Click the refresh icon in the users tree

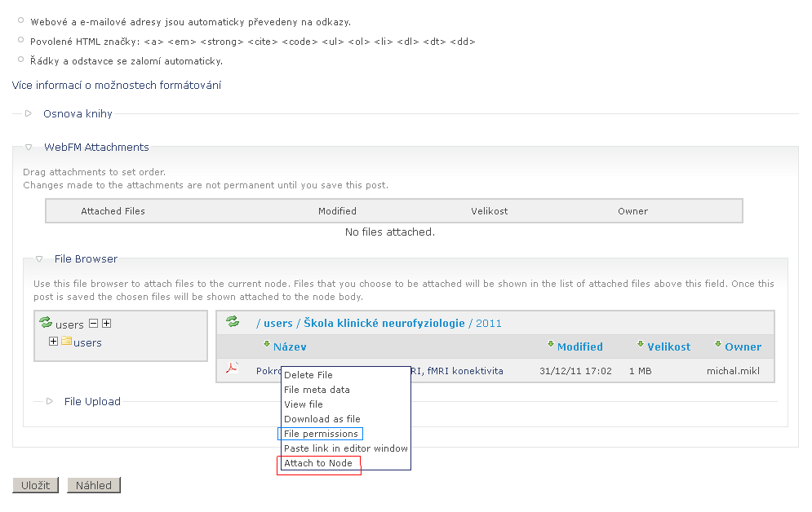click(x=46, y=324)
